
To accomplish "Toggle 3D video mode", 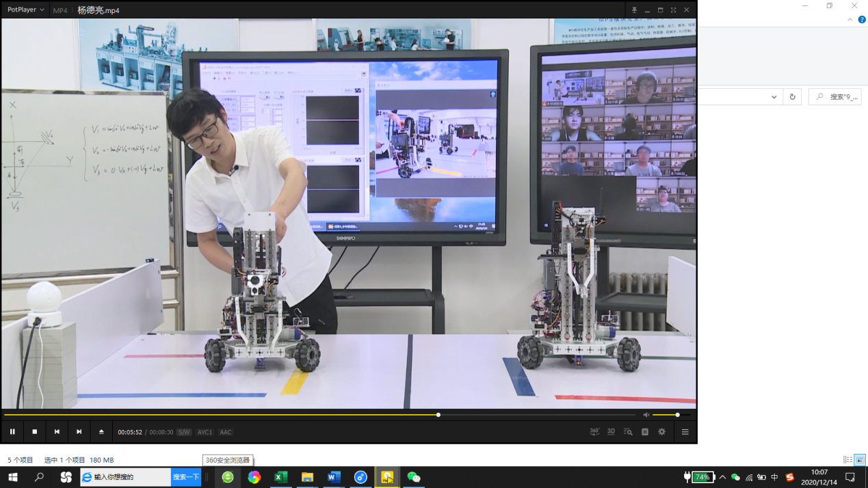I will pos(611,432).
